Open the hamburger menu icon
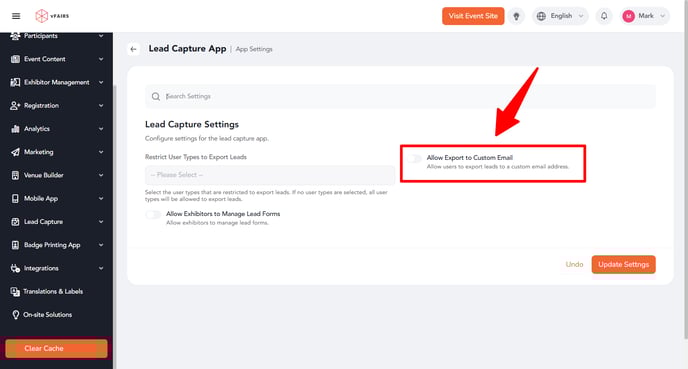688x369 pixels. (x=16, y=16)
